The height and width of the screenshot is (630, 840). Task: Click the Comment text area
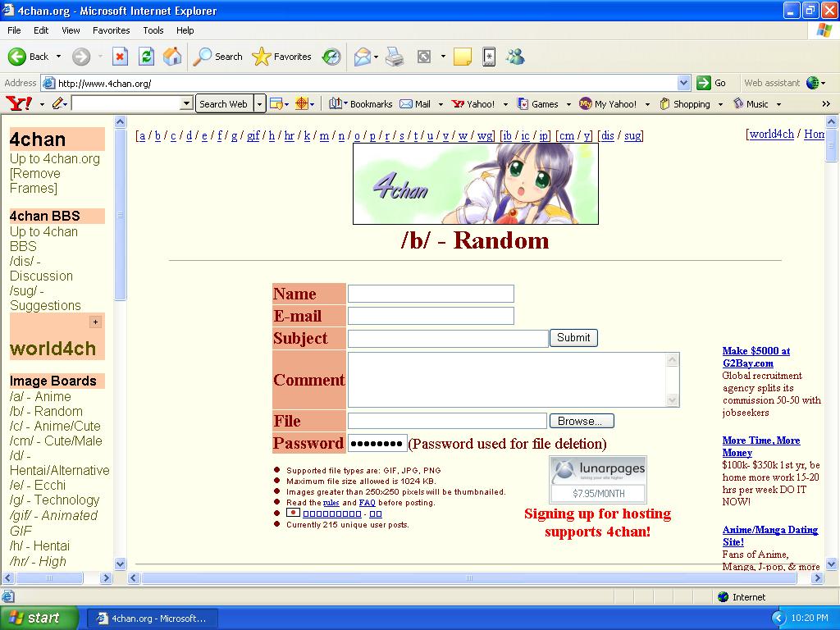pos(514,380)
